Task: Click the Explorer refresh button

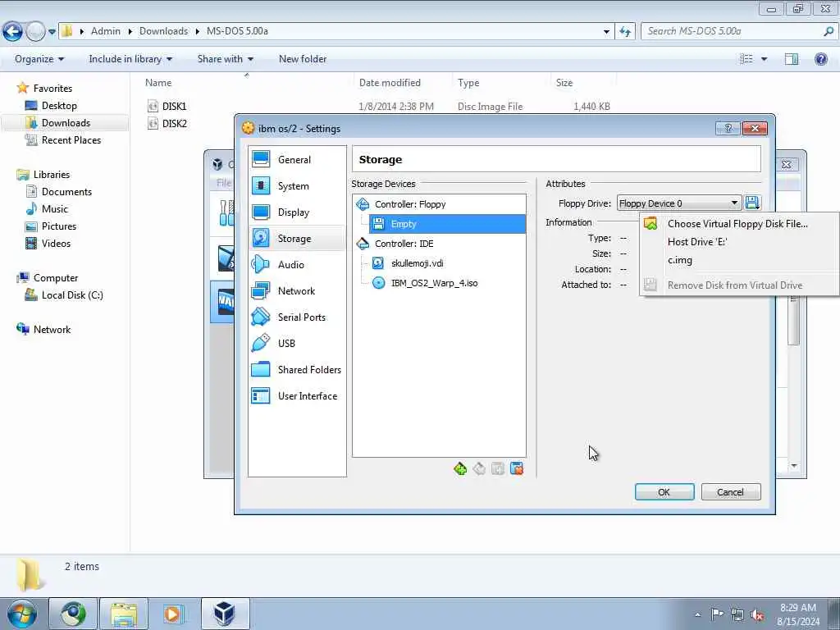Action: (625, 31)
